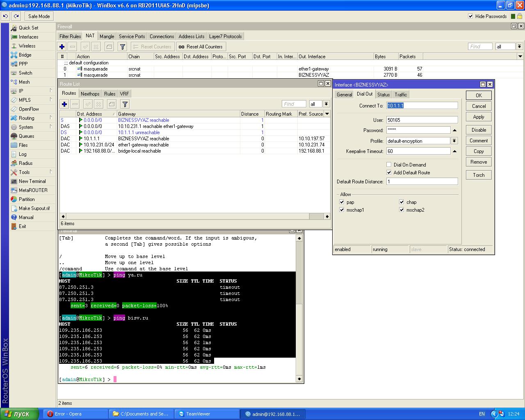Open Wireless from the sidebar
525x420 pixels.
(27, 46)
